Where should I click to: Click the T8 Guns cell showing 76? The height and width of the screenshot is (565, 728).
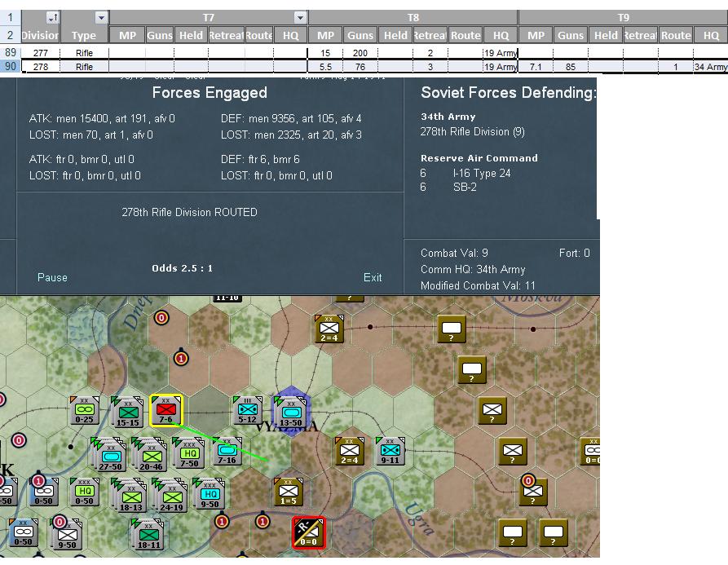[x=360, y=67]
